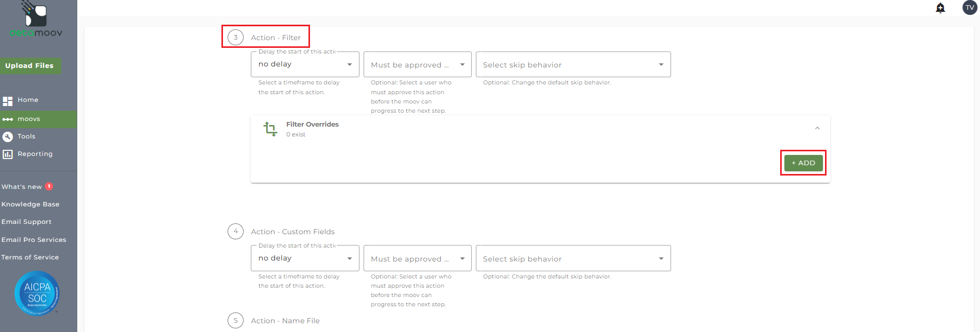Add a new filter override

[803, 163]
